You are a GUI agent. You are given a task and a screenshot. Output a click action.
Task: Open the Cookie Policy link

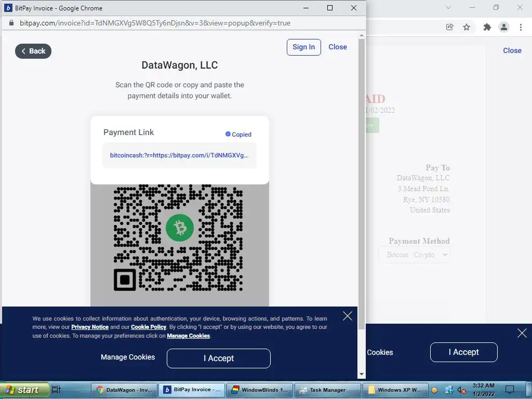coord(149,327)
